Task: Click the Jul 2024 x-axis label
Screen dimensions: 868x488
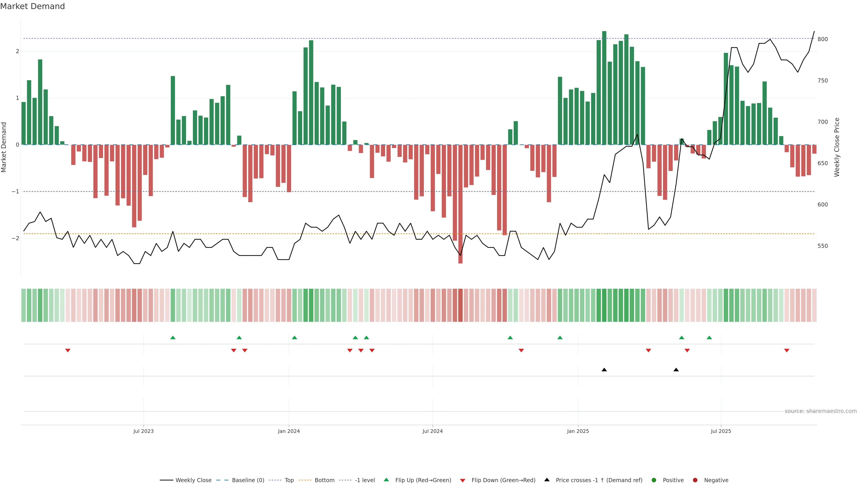Action: (x=433, y=431)
